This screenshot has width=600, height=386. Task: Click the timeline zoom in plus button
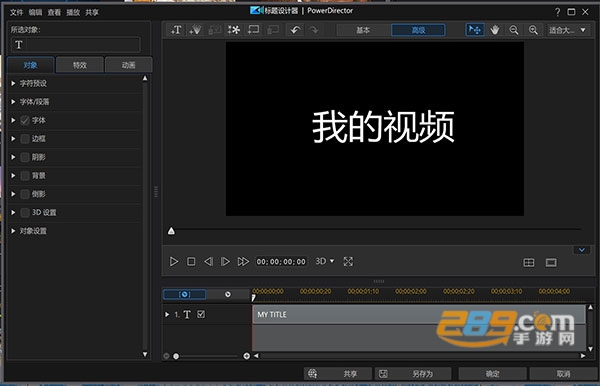(x=246, y=356)
